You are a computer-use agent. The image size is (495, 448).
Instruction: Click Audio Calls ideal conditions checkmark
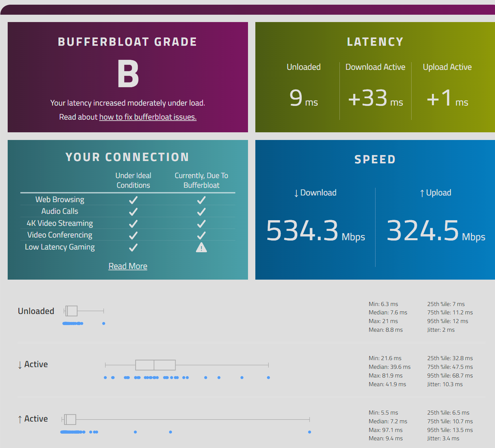coord(133,211)
